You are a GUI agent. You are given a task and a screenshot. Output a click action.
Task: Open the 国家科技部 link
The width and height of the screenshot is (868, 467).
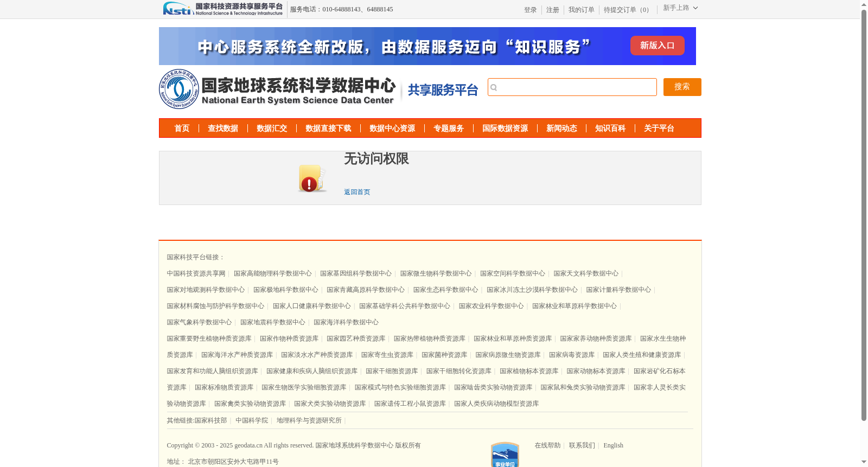tap(210, 421)
